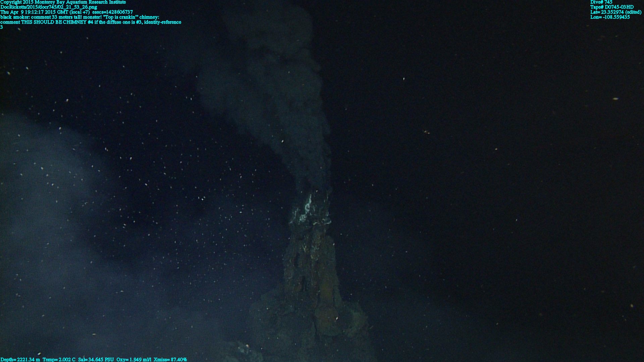Click the Temp= 2.002 C readout
Viewport: 644px width, 362px height.
pyautogui.click(x=59, y=359)
